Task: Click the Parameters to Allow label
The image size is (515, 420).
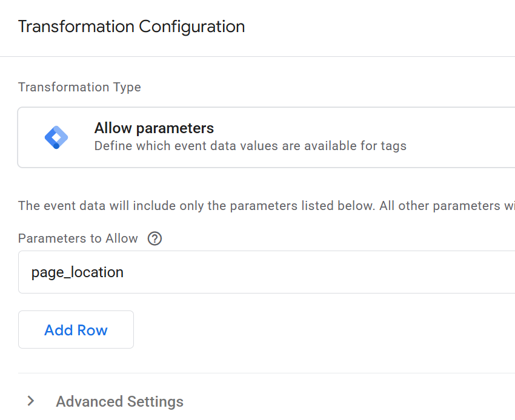Action: [x=78, y=238]
